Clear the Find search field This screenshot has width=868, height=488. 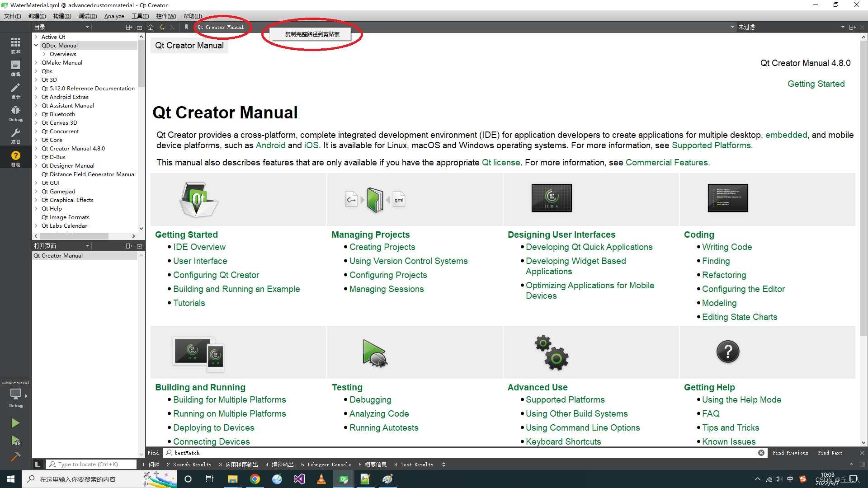761,453
